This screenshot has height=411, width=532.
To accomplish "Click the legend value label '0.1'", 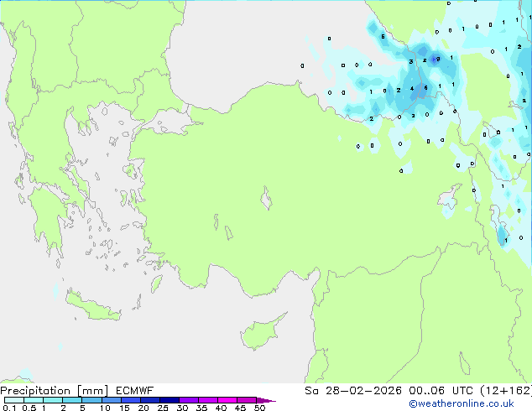I will [x=9, y=408].
